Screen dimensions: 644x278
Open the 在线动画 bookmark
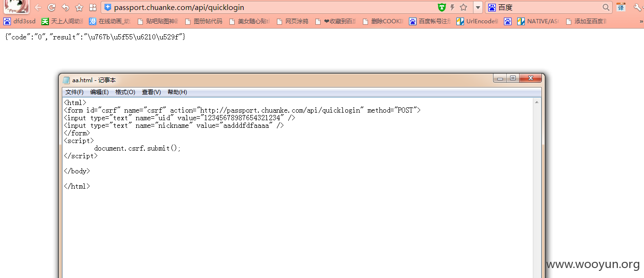point(109,21)
